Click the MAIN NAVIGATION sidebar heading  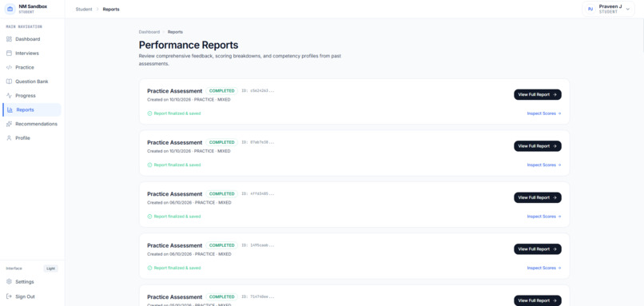[x=24, y=26]
